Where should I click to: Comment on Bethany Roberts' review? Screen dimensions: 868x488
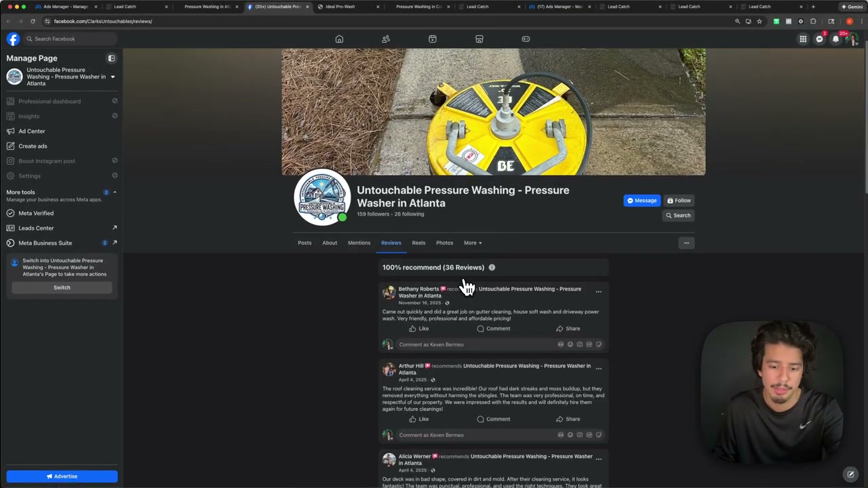[x=493, y=329]
